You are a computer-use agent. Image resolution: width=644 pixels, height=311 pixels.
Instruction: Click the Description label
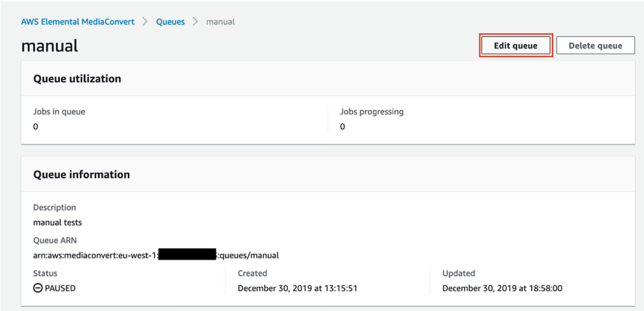coord(54,208)
